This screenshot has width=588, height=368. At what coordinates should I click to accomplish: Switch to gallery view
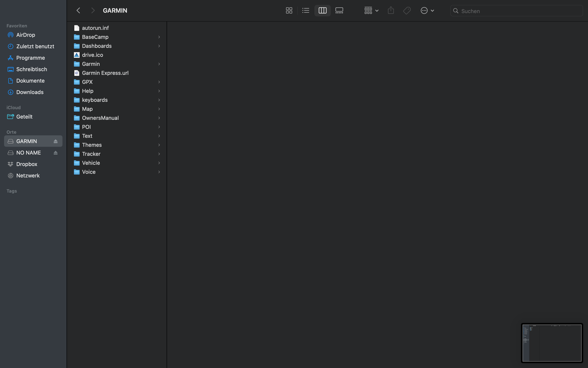coord(339,10)
